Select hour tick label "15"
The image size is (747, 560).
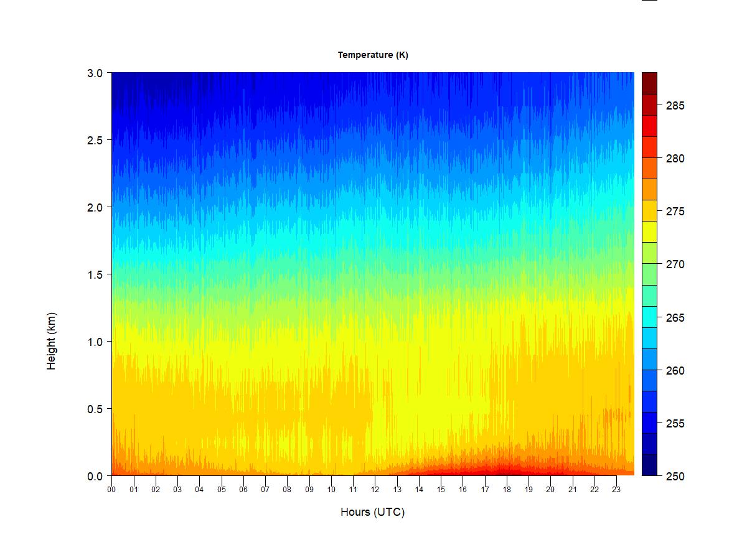(441, 489)
